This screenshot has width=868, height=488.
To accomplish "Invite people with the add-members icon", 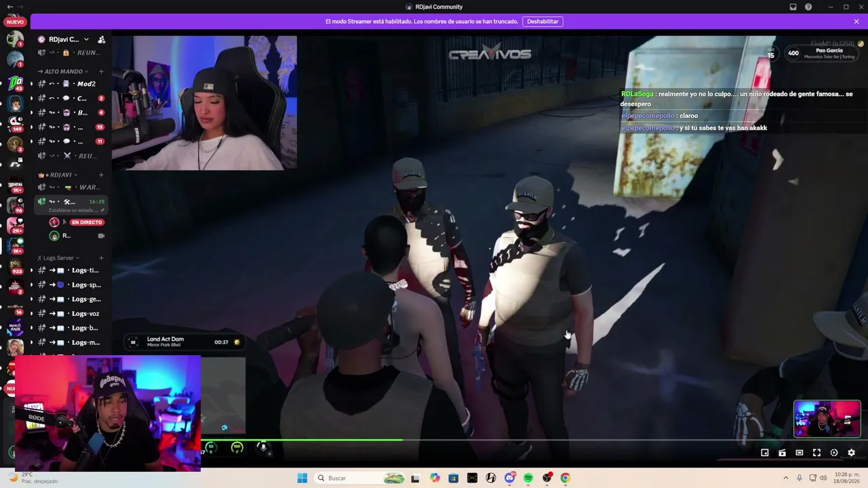I will pyautogui.click(x=101, y=39).
